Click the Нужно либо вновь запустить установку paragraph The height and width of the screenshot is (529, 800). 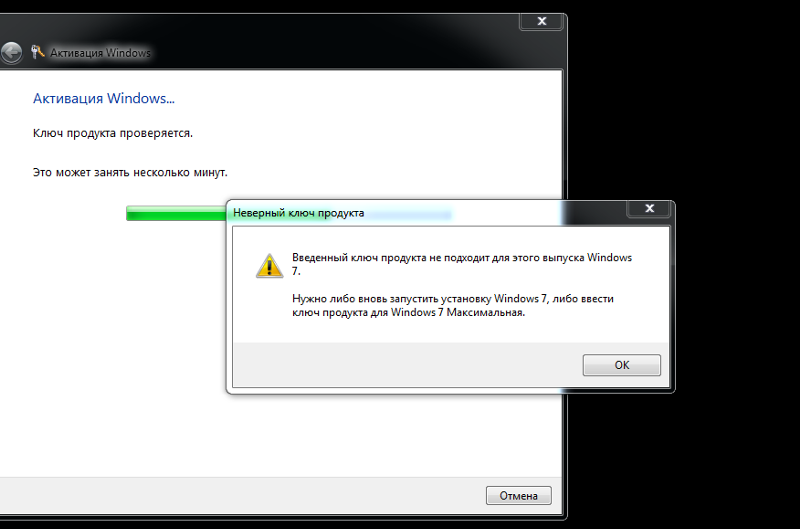[453, 305]
